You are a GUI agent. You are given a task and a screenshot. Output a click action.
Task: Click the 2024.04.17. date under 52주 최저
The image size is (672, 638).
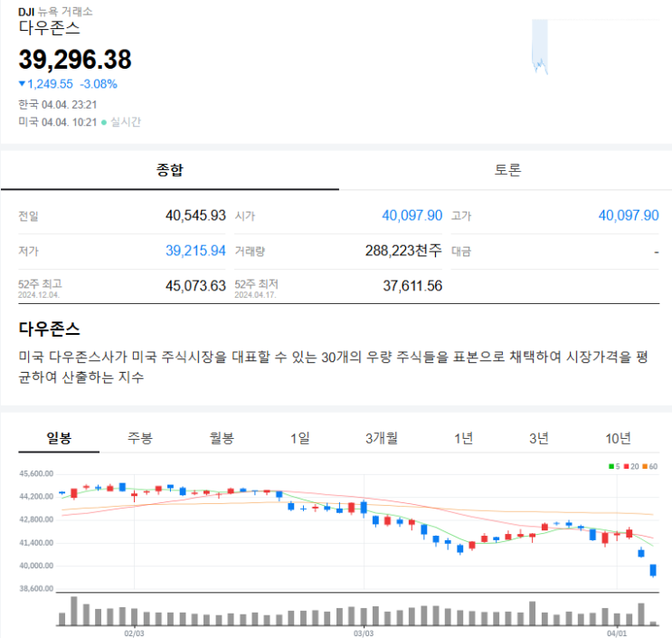[x=255, y=295]
